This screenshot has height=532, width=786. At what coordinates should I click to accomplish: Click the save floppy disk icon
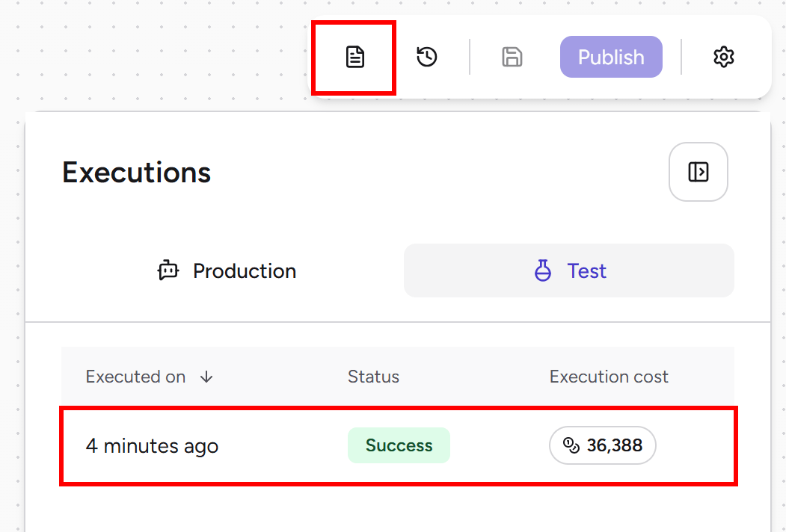[512, 57]
